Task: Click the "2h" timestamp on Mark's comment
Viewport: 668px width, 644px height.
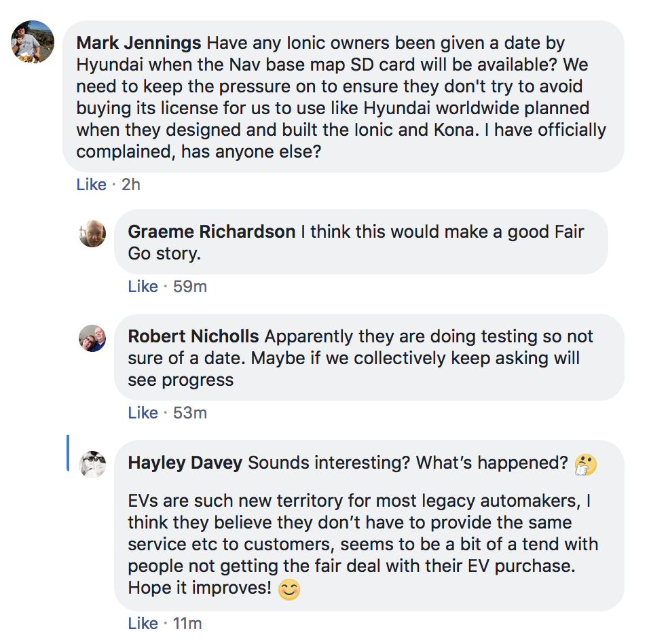Action: point(131,185)
